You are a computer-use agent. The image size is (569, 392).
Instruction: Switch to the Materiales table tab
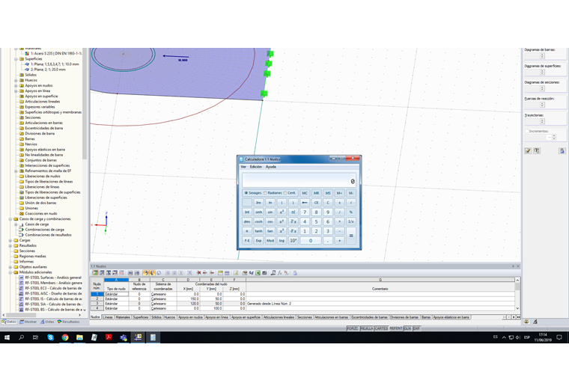pos(123,317)
